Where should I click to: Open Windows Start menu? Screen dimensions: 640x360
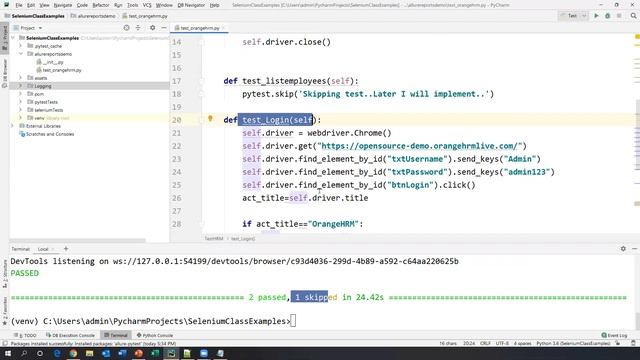coord(8,353)
